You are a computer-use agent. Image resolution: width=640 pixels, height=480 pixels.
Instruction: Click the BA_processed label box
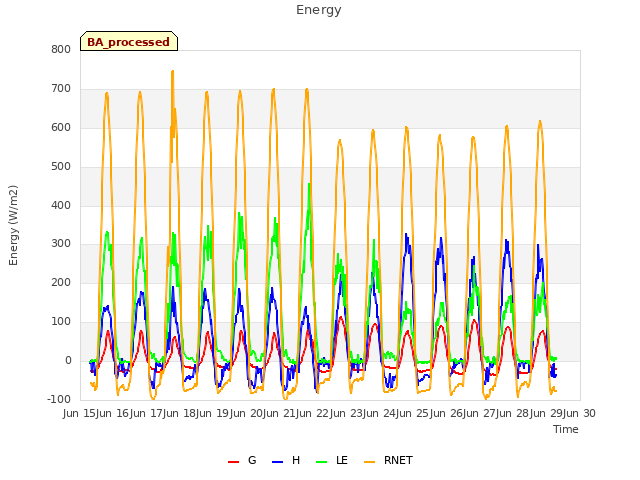click(129, 41)
